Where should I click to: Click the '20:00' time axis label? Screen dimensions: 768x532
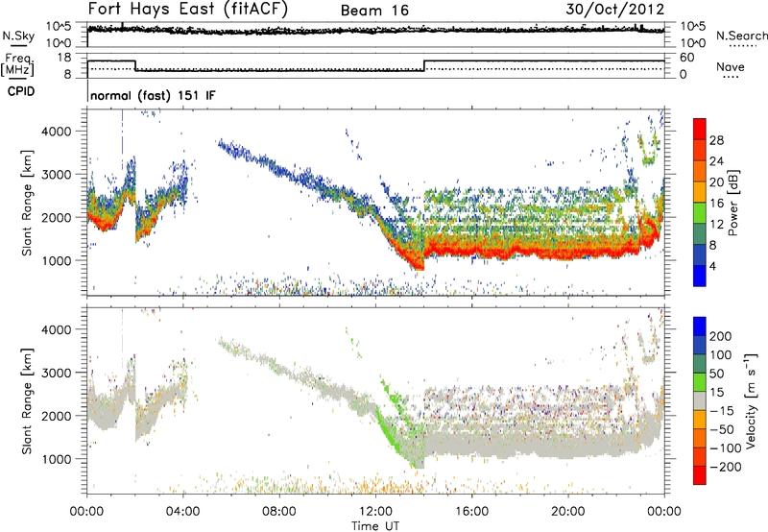pyautogui.click(x=567, y=512)
